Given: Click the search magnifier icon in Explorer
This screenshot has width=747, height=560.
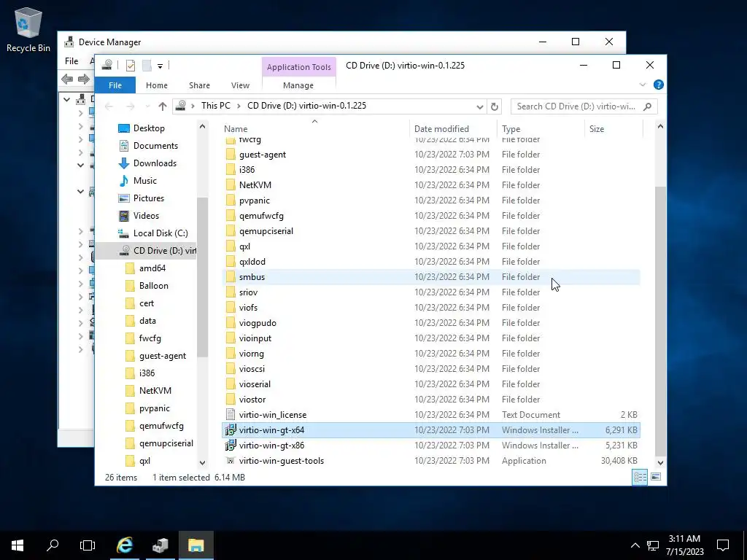Looking at the screenshot, I should tap(647, 106).
